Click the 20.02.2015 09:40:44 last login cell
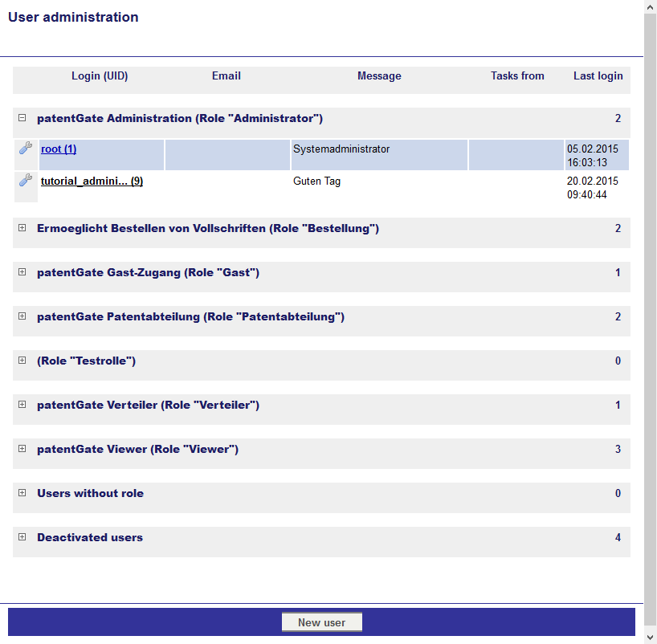Viewport: 657px width, 644px height. [597, 187]
